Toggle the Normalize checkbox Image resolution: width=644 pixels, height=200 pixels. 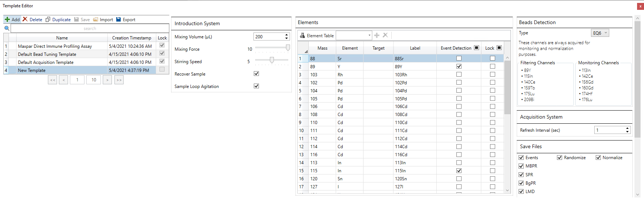pos(598,158)
